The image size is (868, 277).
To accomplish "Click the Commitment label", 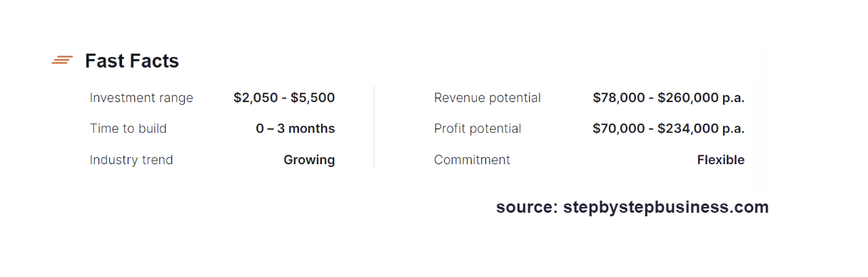I will point(472,160).
